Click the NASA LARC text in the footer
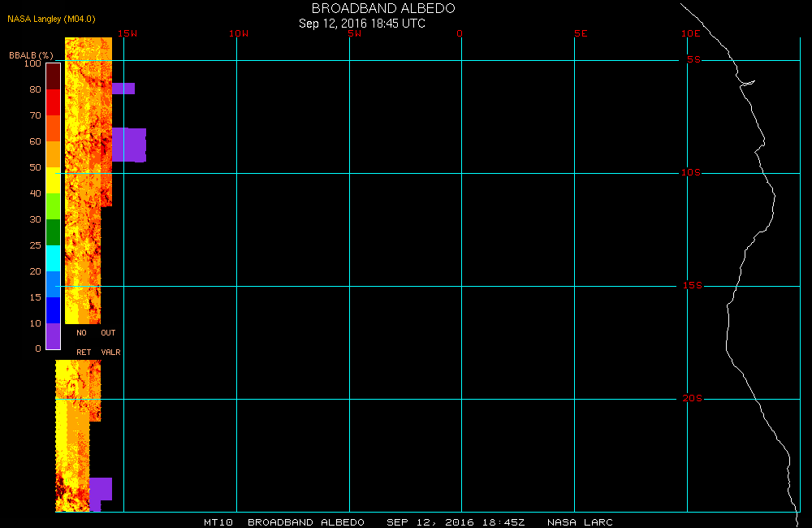 580,522
